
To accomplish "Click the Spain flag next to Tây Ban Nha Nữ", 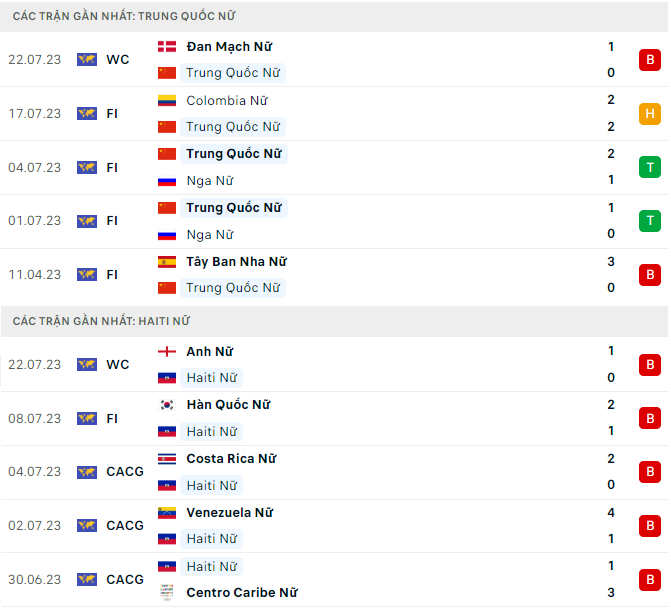I will click(167, 261).
